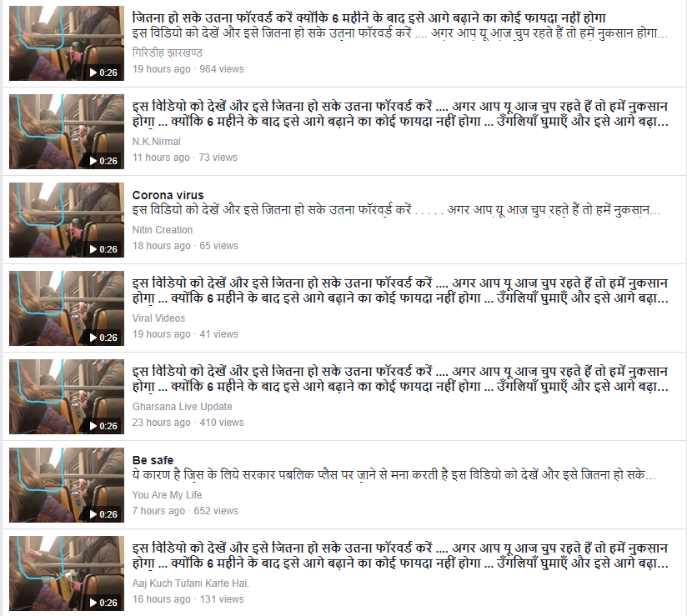Viewport: 687px width, 616px height.
Task: Open the title of the 73 views video
Action: pyautogui.click(x=400, y=114)
